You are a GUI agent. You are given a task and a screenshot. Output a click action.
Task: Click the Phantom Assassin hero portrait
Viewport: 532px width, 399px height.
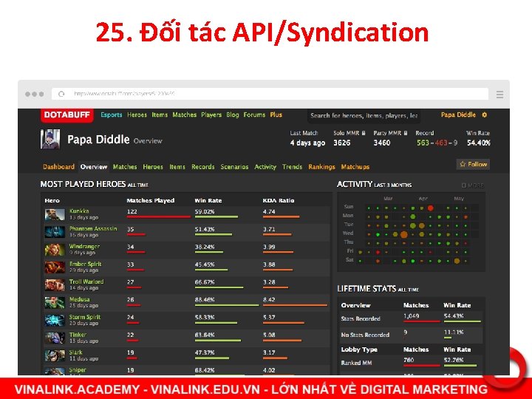[x=55, y=232]
